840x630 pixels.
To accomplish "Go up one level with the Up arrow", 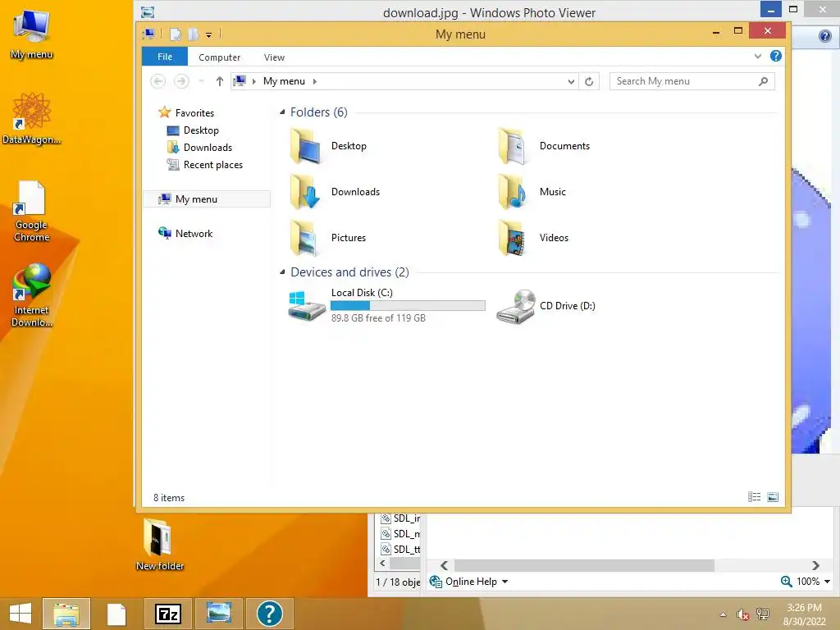I will [x=219, y=81].
